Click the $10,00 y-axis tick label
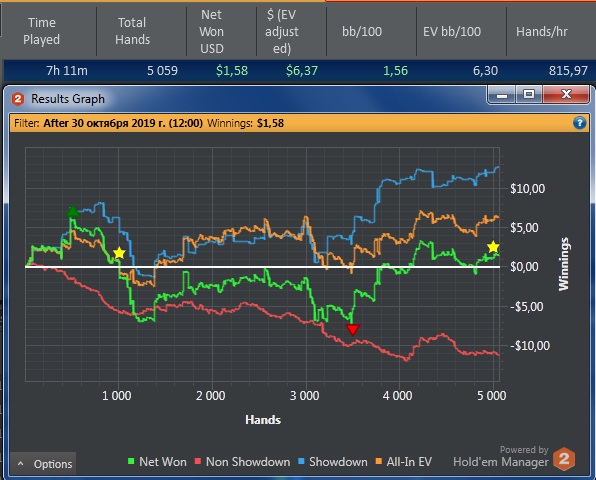The height and width of the screenshot is (480, 596). [528, 189]
